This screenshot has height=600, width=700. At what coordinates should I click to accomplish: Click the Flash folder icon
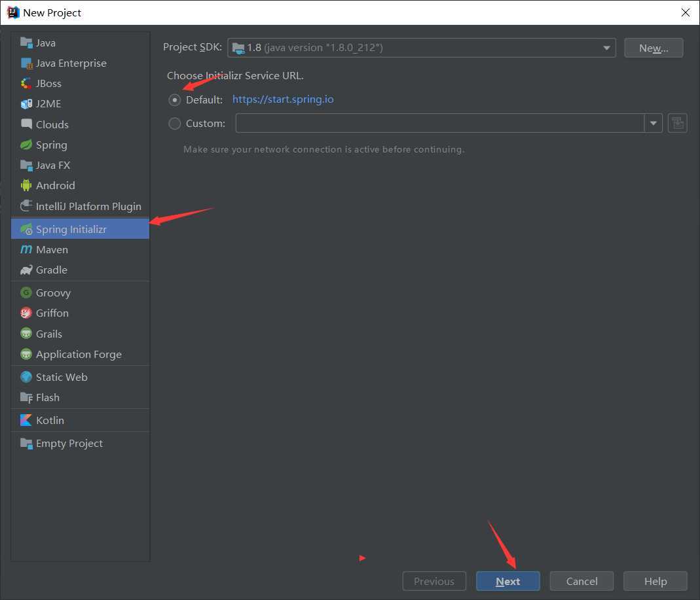26,397
